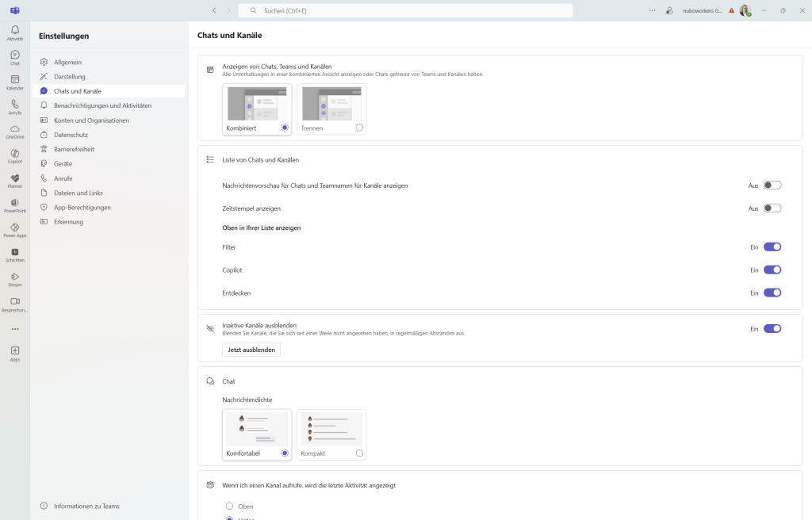Click the Barrierefreiheit accessibility icon
The height and width of the screenshot is (520, 812).
[44, 149]
